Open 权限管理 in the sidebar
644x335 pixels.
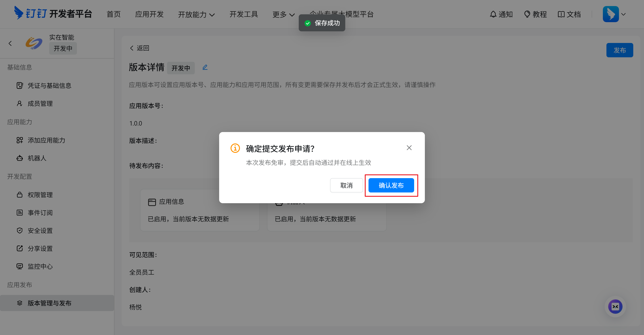[x=40, y=195]
